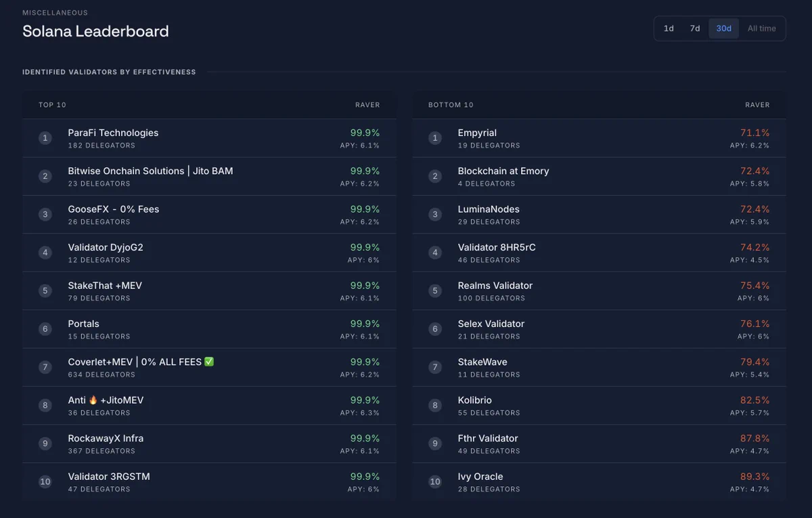This screenshot has width=812, height=518.
Task: Click rank badge 1 beside ParaFi Technologies
Action: coord(45,138)
